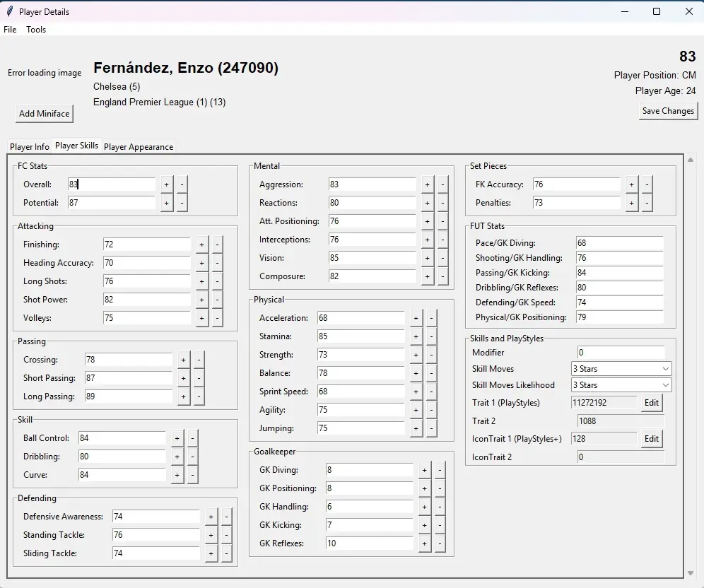Increase Sliding Tackle value
The image size is (704, 588).
click(211, 553)
